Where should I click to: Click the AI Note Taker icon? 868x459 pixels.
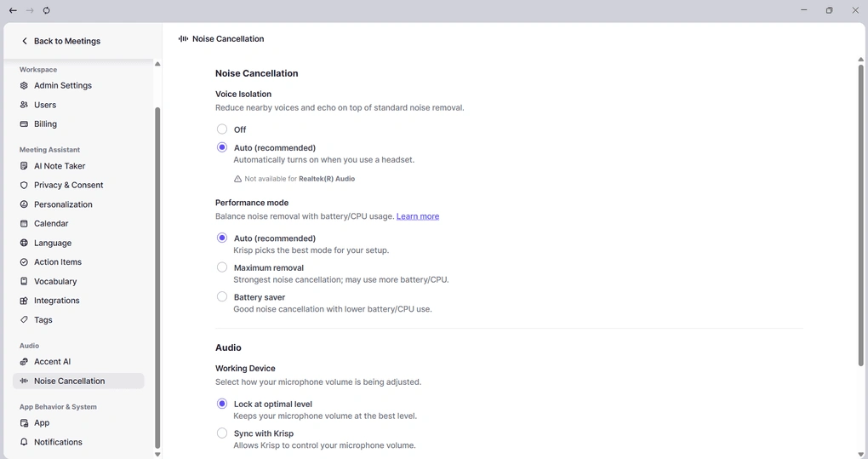tap(24, 165)
